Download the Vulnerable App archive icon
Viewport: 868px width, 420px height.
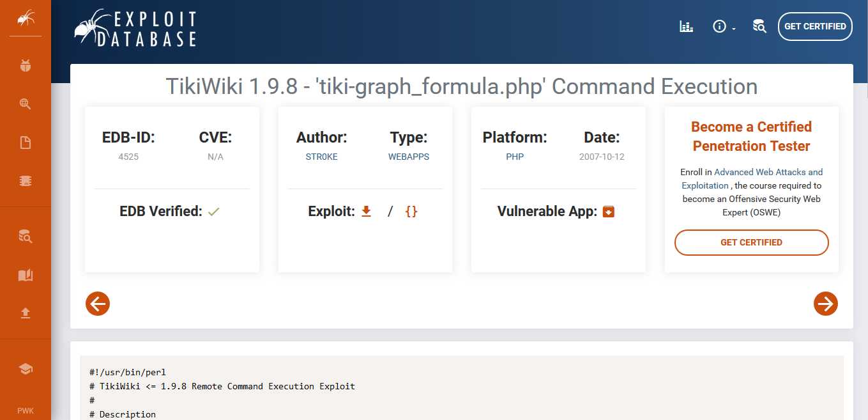coord(609,212)
